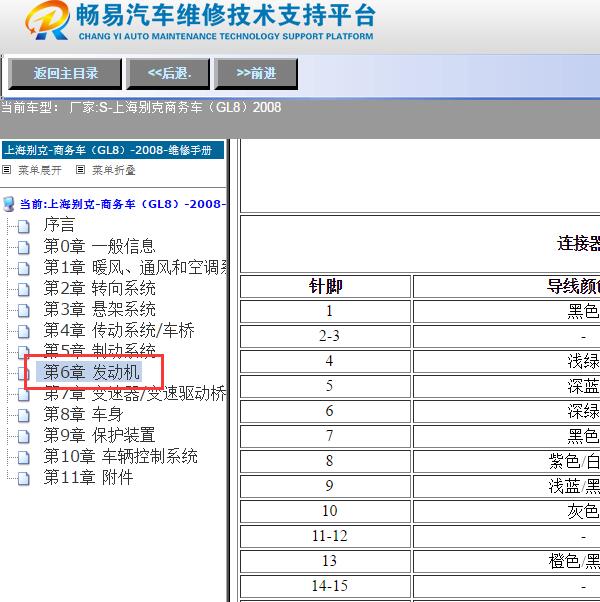
Task: Select the root node 当前:上海别克-商务车（GL8）-2008
Action: [x=122, y=204]
